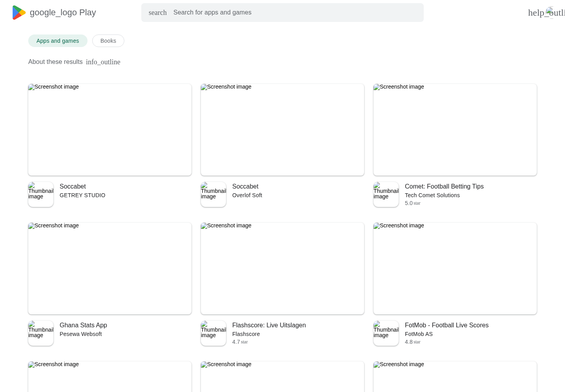This screenshot has height=392, width=565.
Task: Click GETREY STUDIO developer name
Action: [82, 195]
